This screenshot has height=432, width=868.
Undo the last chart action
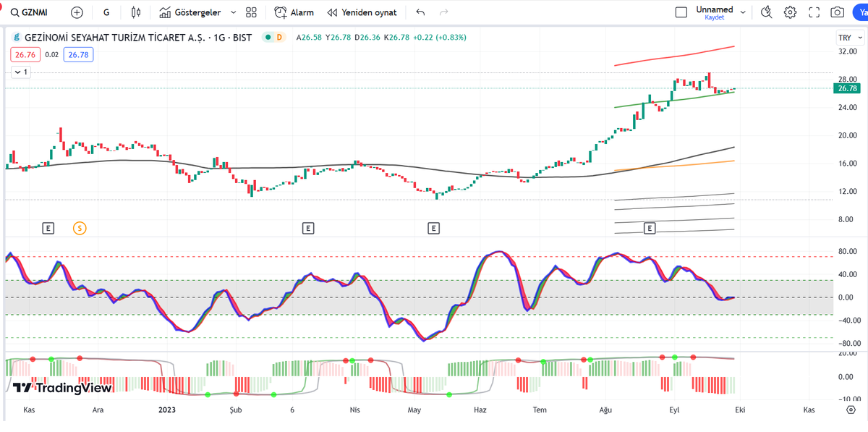click(421, 12)
